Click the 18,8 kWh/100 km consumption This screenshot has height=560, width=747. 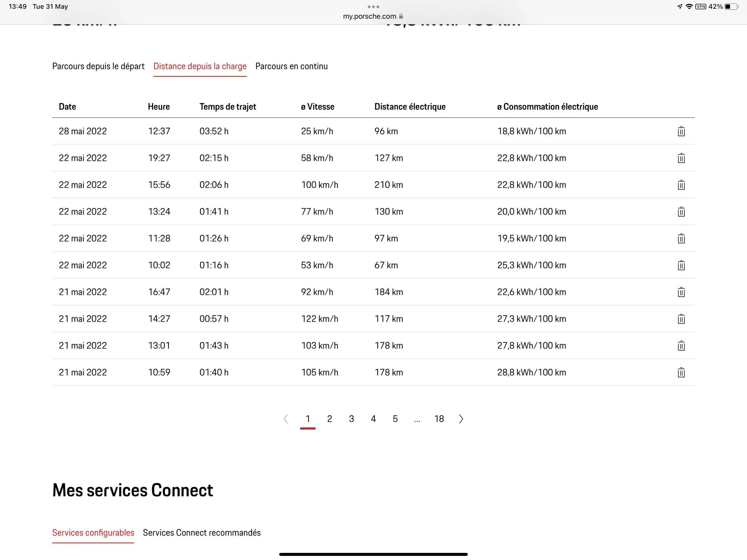(x=532, y=131)
